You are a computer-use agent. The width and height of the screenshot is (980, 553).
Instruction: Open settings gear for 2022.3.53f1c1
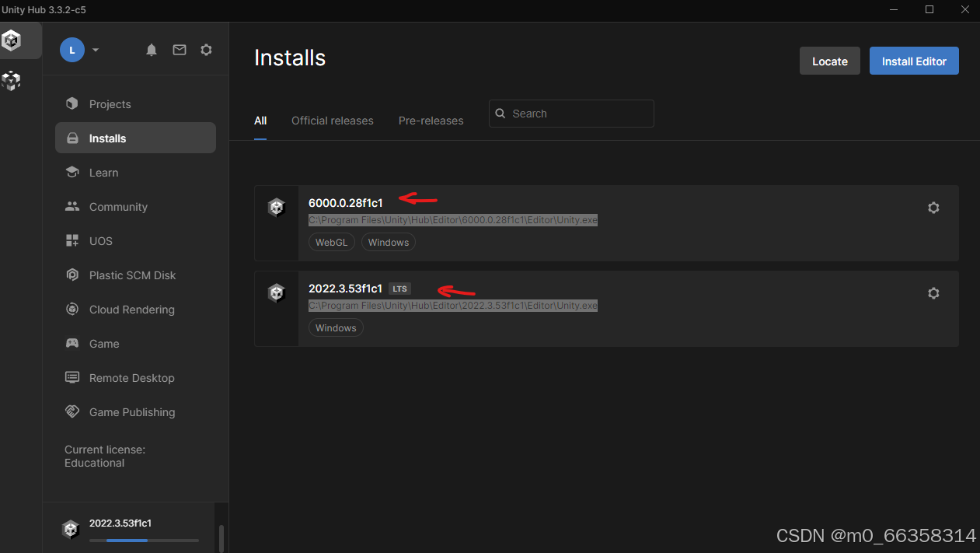click(933, 293)
